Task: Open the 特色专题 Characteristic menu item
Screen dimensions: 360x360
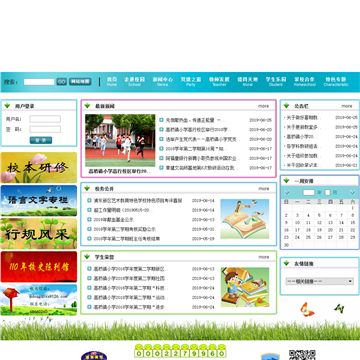Action: [336, 82]
